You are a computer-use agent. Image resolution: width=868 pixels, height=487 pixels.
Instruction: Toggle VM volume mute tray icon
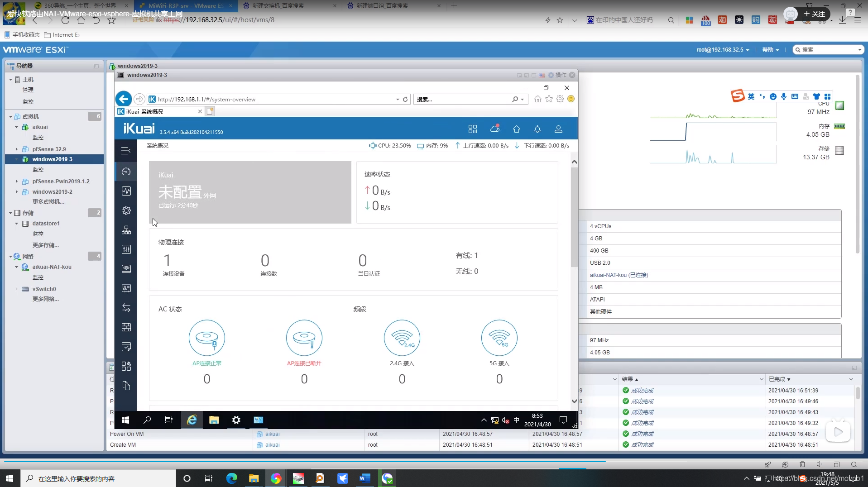pyautogui.click(x=506, y=420)
